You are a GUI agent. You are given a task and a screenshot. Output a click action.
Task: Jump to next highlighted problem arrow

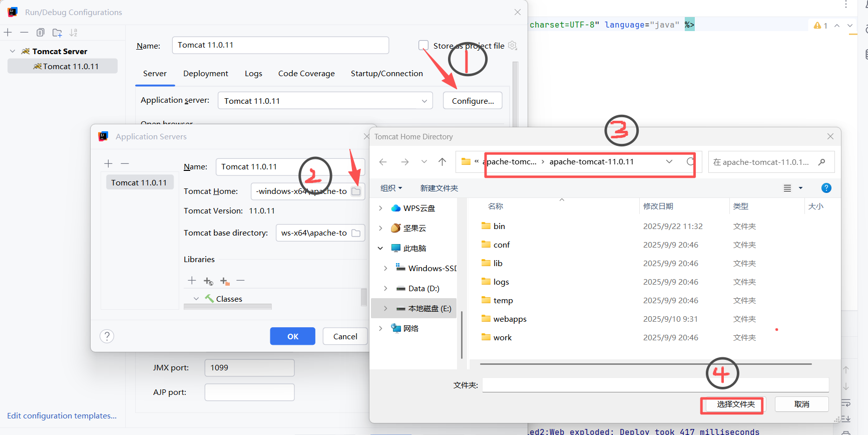[x=850, y=26]
